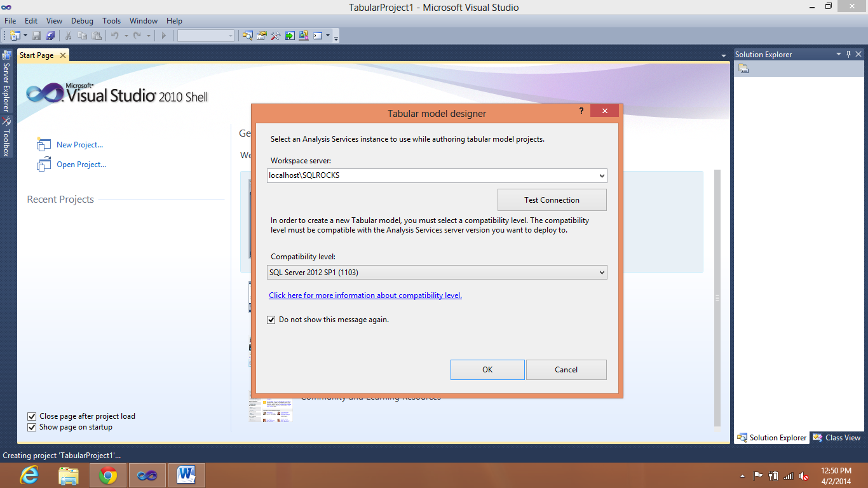Open the Window menu
This screenshot has width=868, height=488.
[x=144, y=21]
